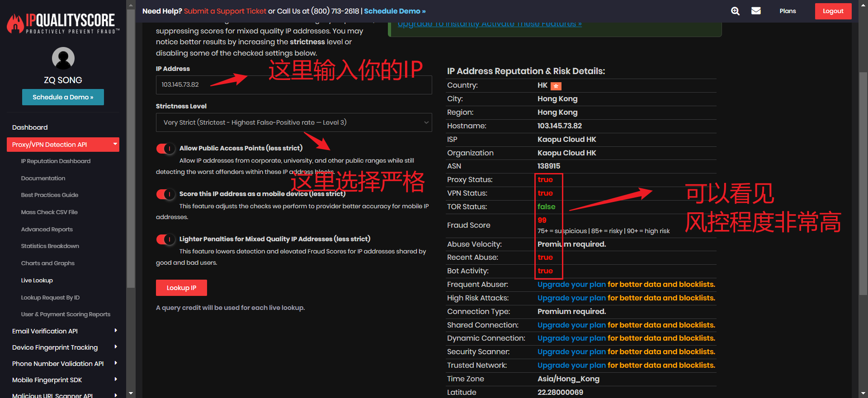868x398 pixels.
Task: Select Live Lookup in sidebar
Action: pos(37,281)
